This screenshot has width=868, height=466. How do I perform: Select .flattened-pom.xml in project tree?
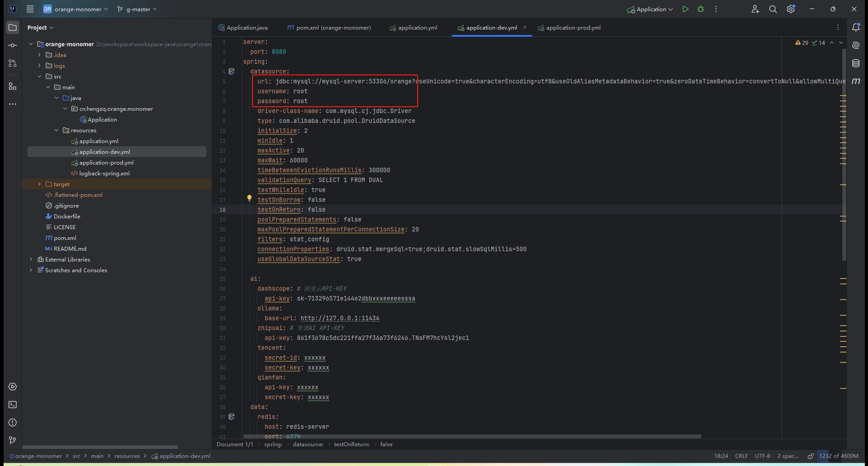point(78,195)
